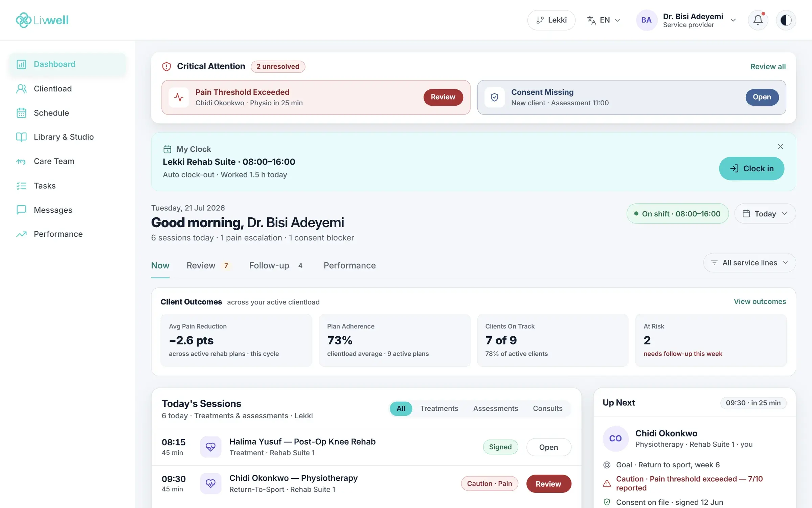Click the Review all link
This screenshot has width=812, height=508.
(768, 66)
